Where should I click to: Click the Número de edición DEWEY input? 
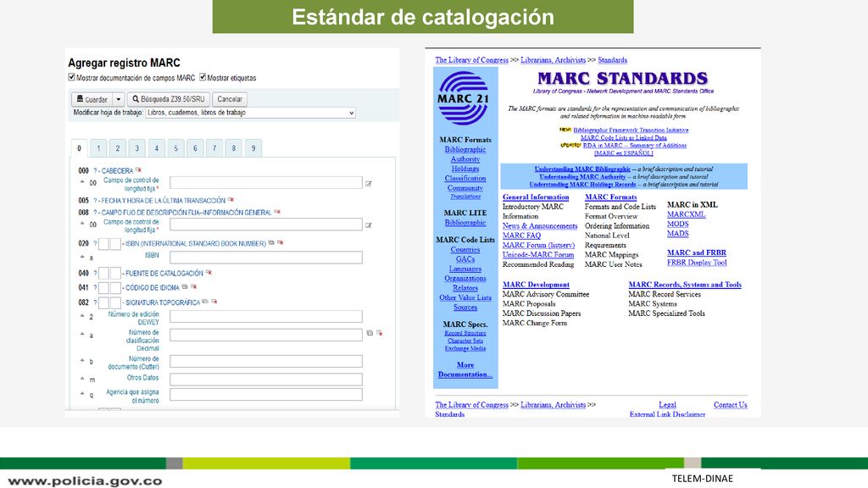click(265, 317)
